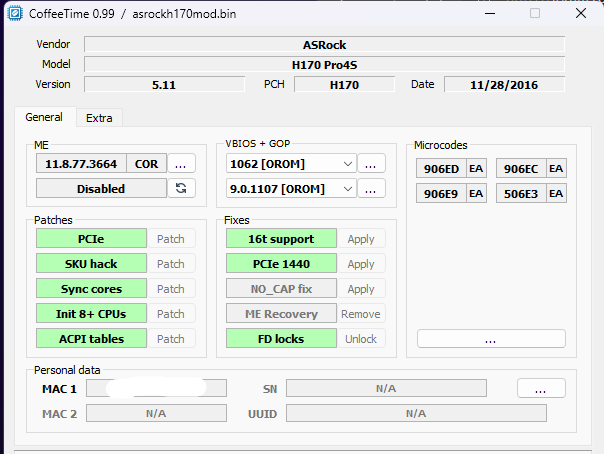The height and width of the screenshot is (454, 604).
Task: Click the EA label beside 906EC
Action: click(x=556, y=168)
